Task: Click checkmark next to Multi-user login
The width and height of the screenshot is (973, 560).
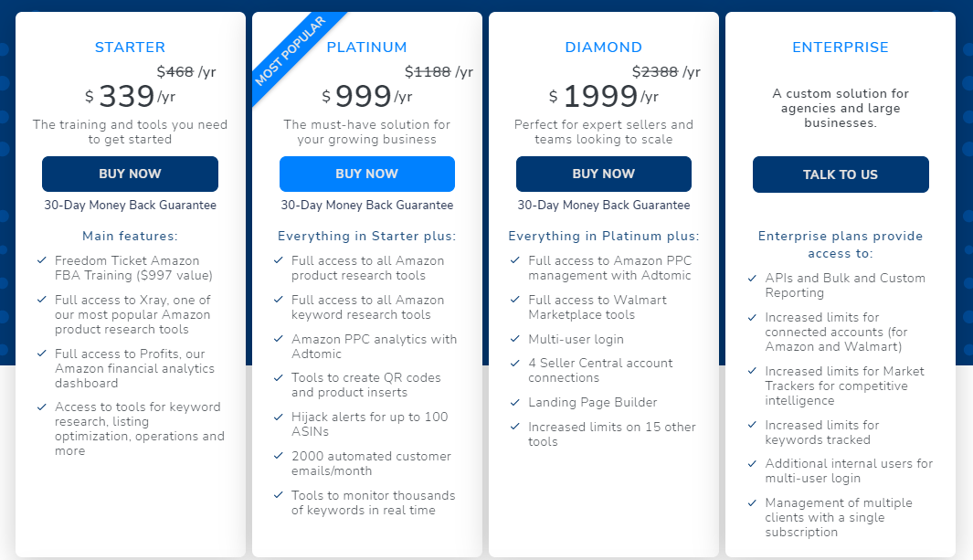Action: [x=514, y=339]
